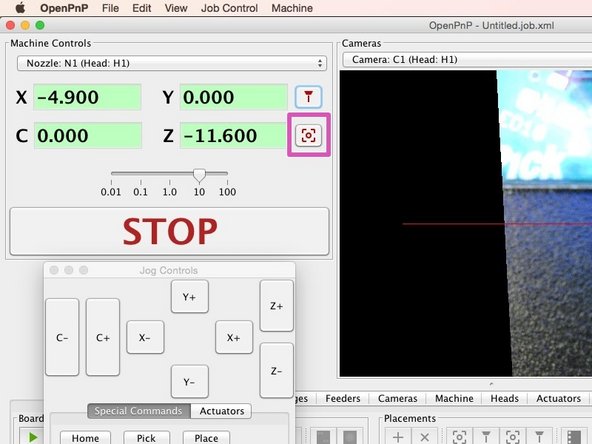Rotate with the C- button
592x444 pixels.
(x=62, y=337)
